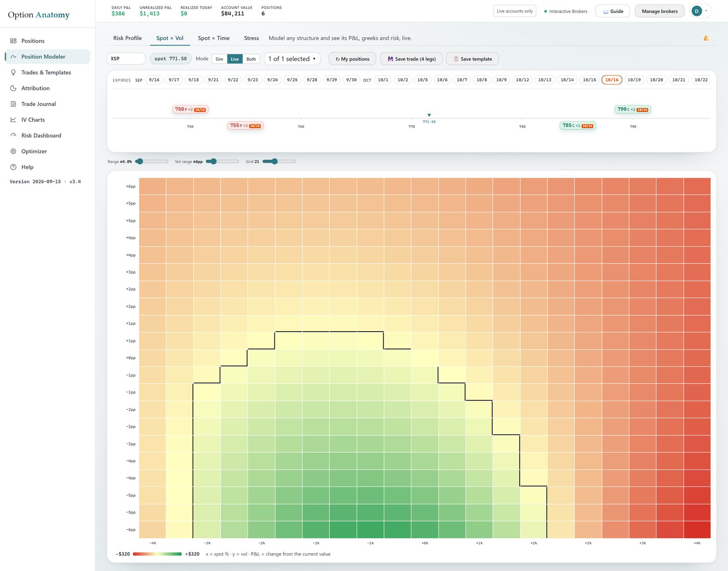
Task: Switch mode to Sim
Action: click(x=219, y=59)
